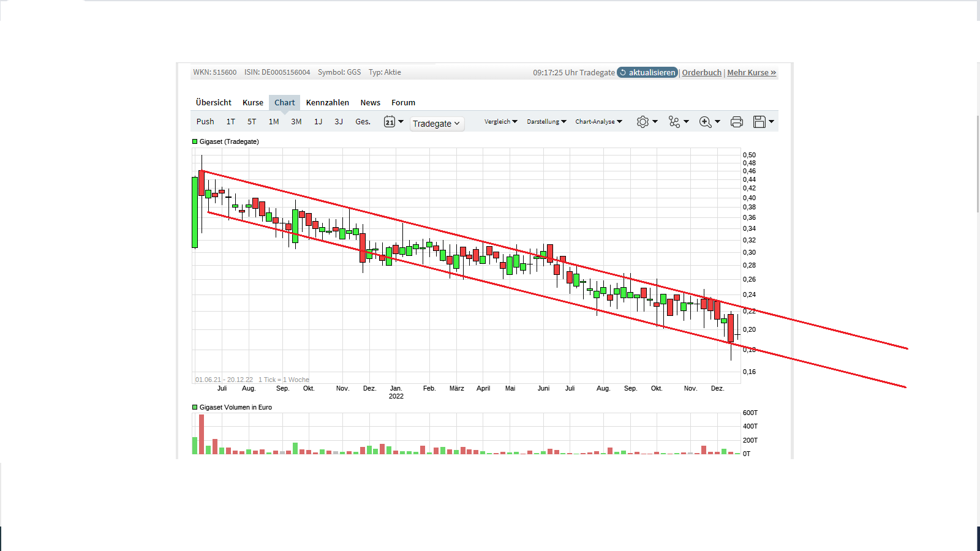The height and width of the screenshot is (551, 980).
Task: Click the 0,16 price axis label
Action: (749, 372)
